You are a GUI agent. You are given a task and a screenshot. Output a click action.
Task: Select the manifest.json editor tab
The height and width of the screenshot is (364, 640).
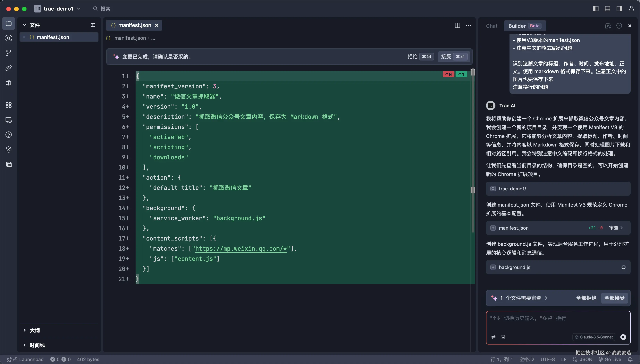click(134, 26)
